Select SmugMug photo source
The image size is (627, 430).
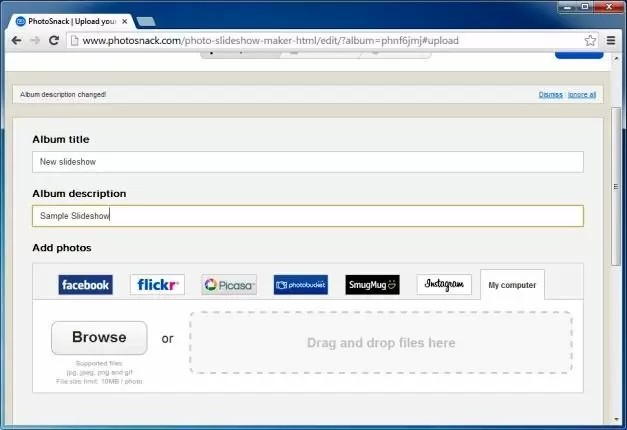[x=372, y=285]
